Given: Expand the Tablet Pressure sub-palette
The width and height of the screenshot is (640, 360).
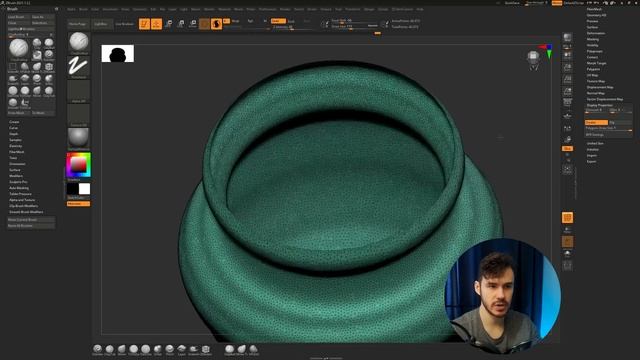Looking at the screenshot, I should 20,194.
